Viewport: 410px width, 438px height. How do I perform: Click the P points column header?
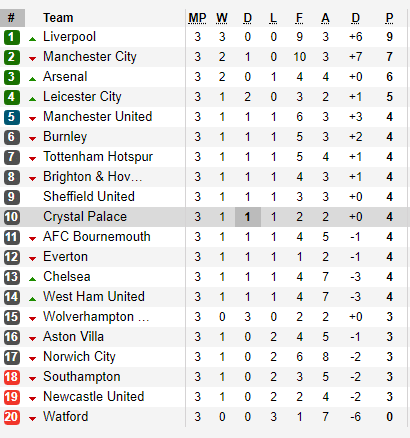pyautogui.click(x=389, y=18)
